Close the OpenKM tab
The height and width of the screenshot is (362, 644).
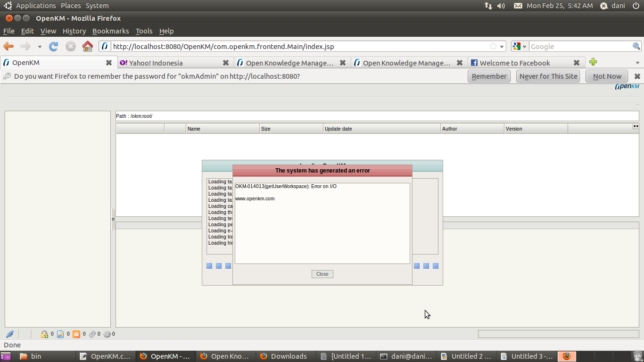click(x=109, y=63)
